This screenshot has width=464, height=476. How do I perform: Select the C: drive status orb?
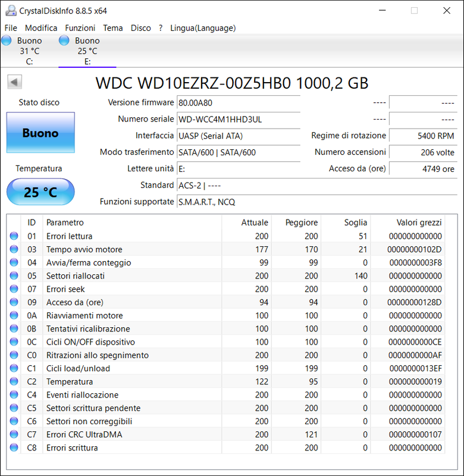(x=7, y=40)
